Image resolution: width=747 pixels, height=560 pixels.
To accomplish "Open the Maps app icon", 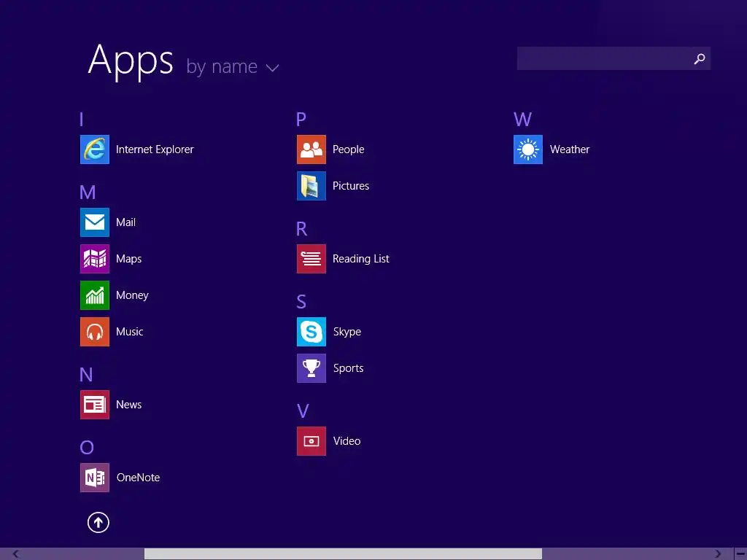I will click(x=94, y=259).
